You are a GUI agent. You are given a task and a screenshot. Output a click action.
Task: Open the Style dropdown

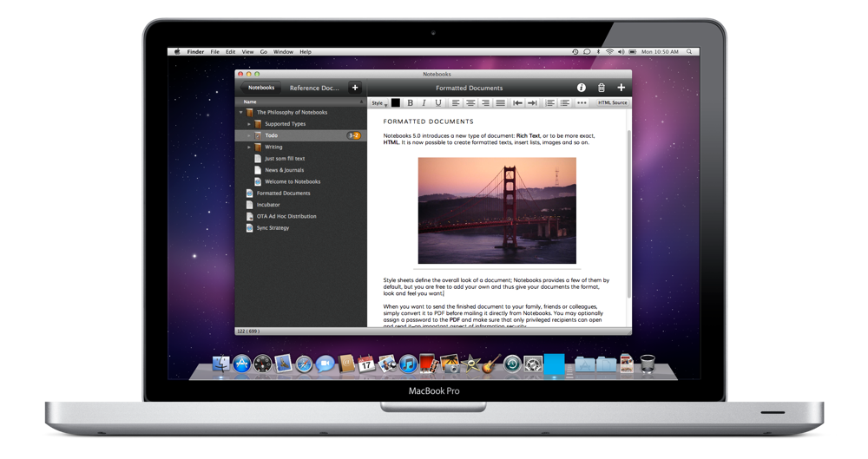point(378,102)
